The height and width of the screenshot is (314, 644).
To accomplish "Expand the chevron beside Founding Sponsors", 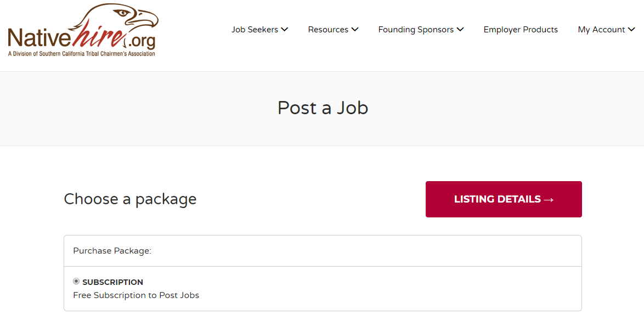I will click(x=460, y=30).
